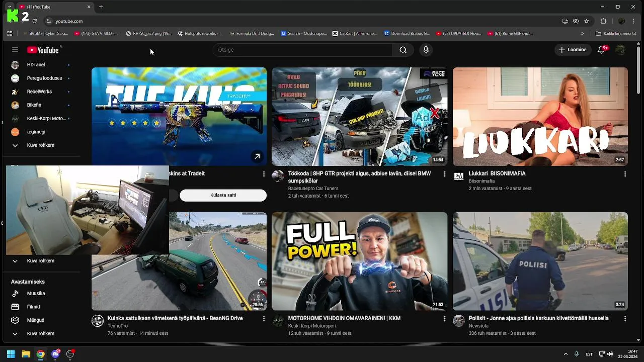644x362 pixels.
Task: Open the Hotspots reworks bookmark
Action: click(x=200, y=34)
